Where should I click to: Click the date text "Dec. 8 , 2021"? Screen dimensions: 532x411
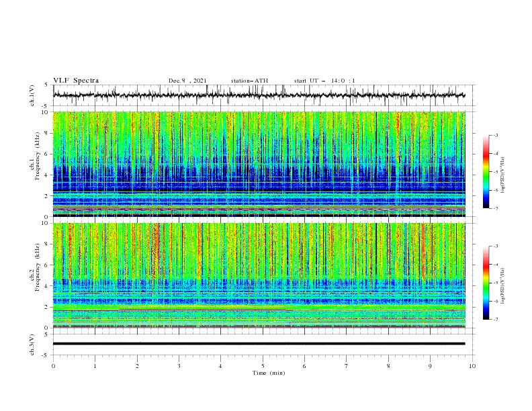pyautogui.click(x=187, y=81)
